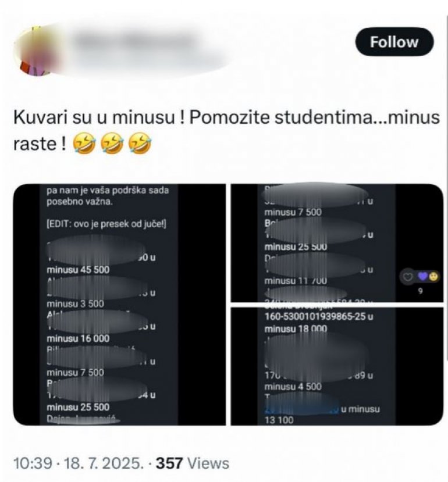Image resolution: width=448 pixels, height=482 pixels.
Task: Click the Follow button
Action: [x=394, y=42]
